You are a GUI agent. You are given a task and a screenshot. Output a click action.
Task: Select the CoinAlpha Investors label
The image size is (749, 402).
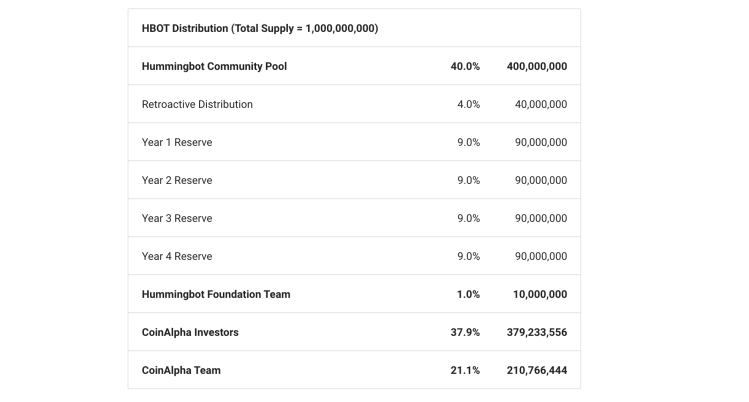tap(190, 332)
